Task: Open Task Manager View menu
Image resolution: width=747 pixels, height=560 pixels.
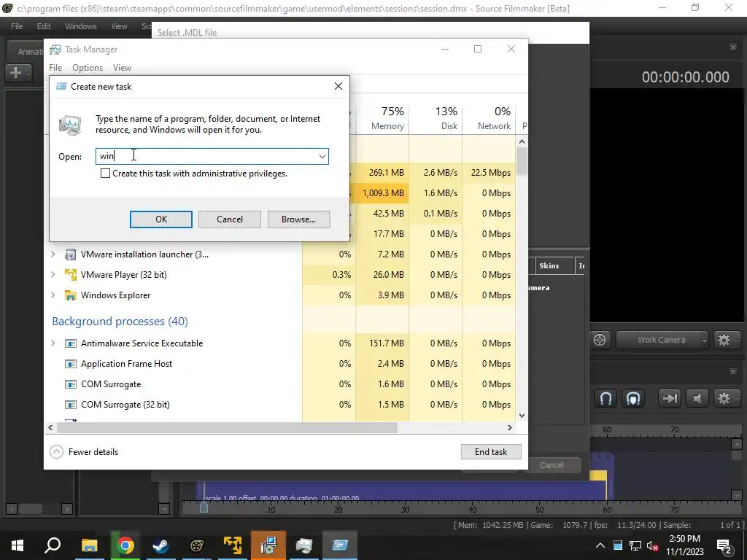Action: [122, 68]
